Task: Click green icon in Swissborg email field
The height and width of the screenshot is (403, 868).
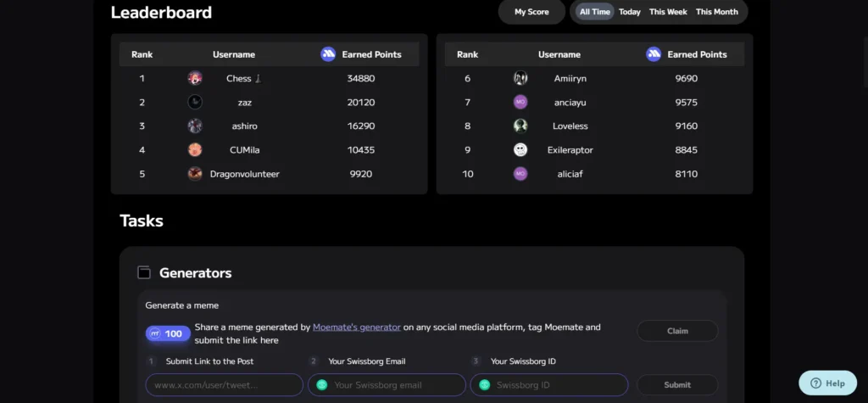Action: tap(322, 384)
